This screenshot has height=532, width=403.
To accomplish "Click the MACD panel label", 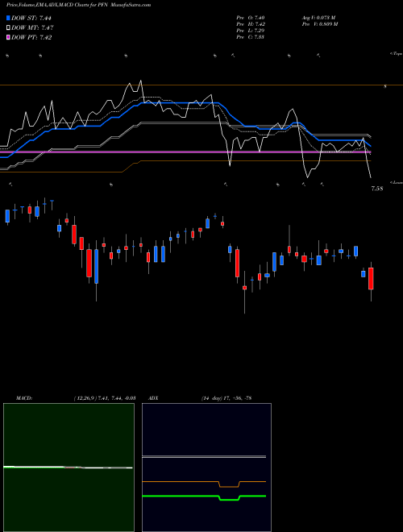I will point(24,398).
